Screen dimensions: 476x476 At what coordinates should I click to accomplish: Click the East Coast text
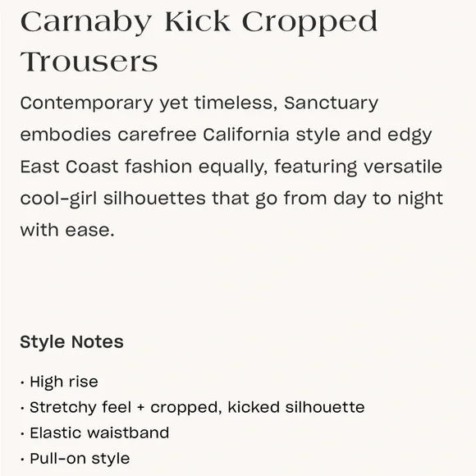tap(69, 167)
